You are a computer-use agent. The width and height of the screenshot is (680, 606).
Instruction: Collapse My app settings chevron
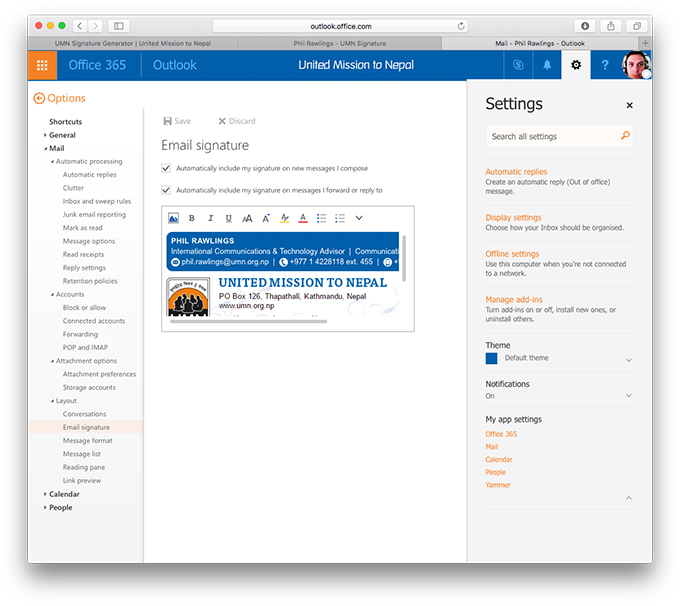[x=628, y=498]
